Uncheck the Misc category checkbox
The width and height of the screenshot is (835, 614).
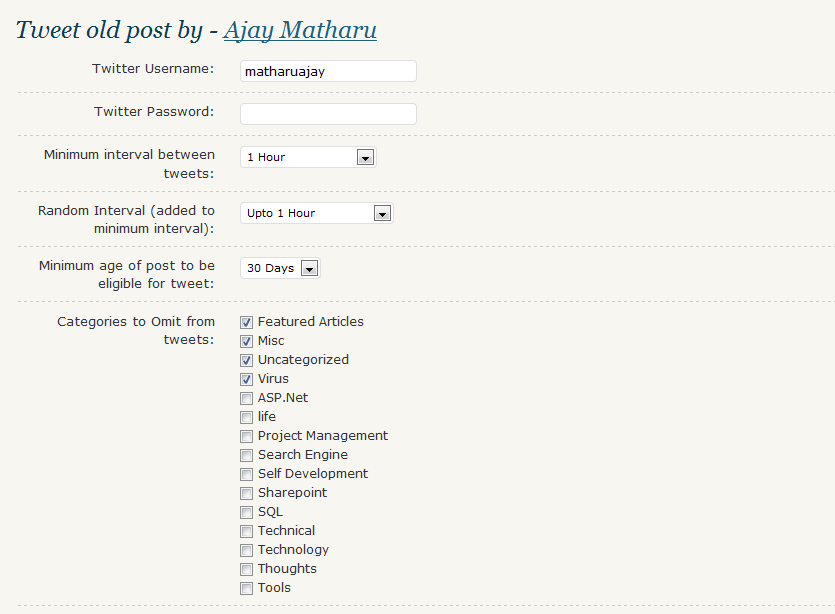(246, 342)
